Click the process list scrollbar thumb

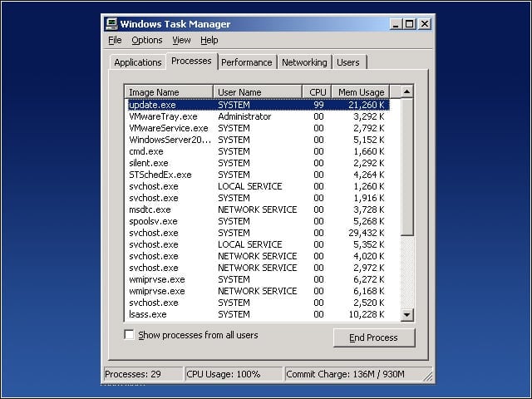click(406, 166)
